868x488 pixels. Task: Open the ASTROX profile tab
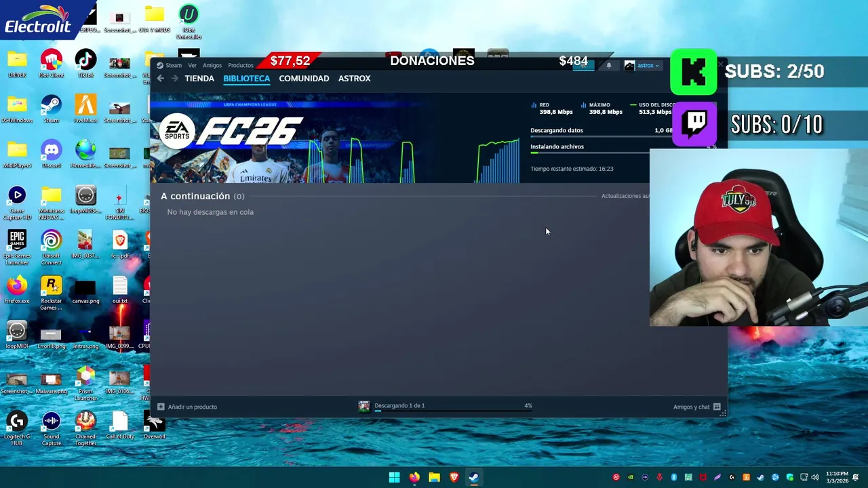point(355,79)
